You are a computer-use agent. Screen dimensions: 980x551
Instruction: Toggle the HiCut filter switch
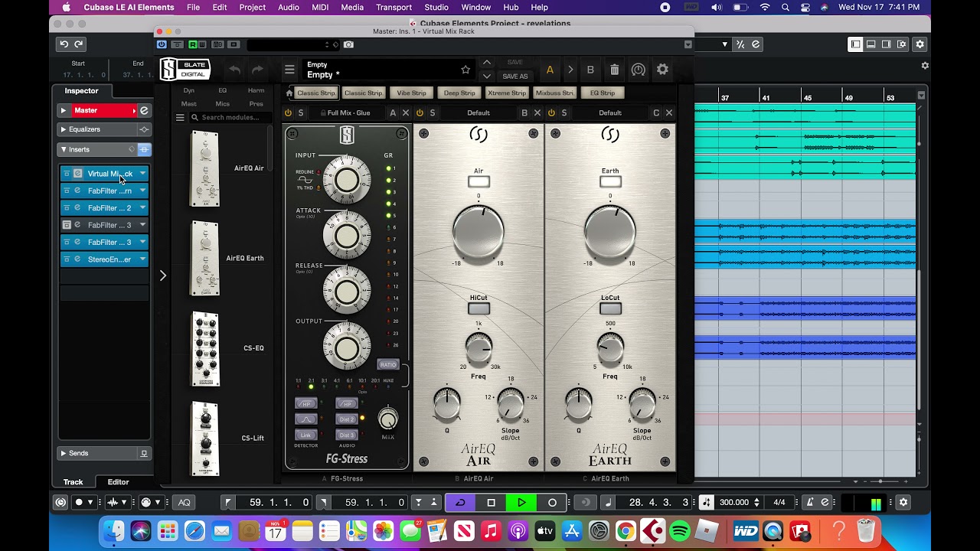click(x=479, y=308)
